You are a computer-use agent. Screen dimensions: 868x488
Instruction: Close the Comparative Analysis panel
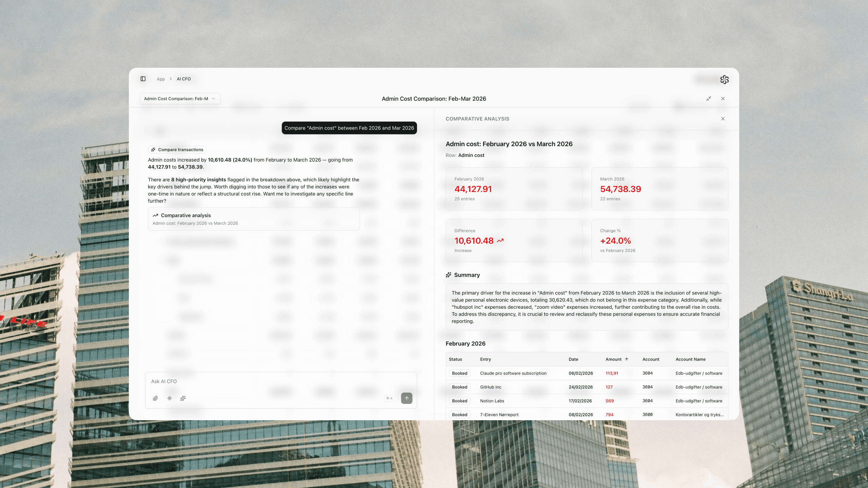pyautogui.click(x=723, y=119)
